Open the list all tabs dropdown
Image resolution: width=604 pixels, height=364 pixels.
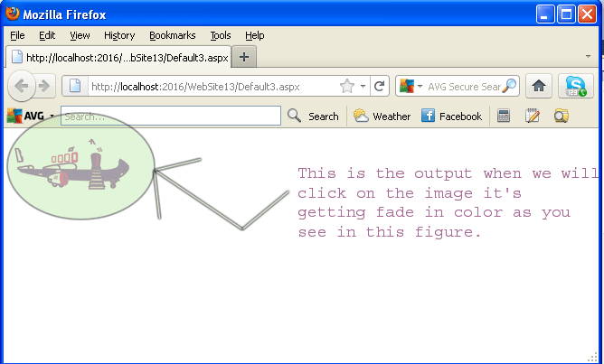[588, 57]
